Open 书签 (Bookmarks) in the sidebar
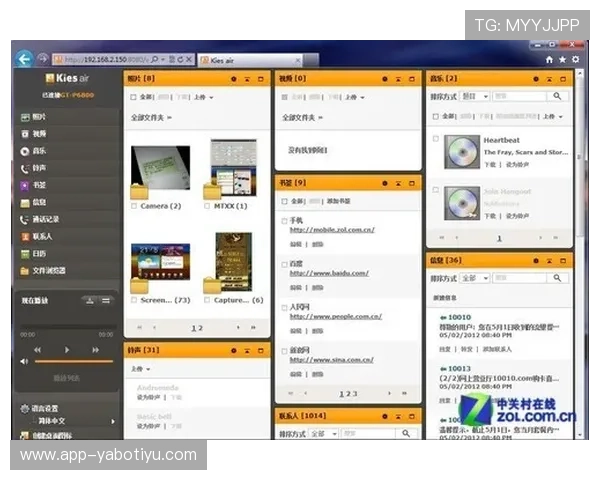 38,185
